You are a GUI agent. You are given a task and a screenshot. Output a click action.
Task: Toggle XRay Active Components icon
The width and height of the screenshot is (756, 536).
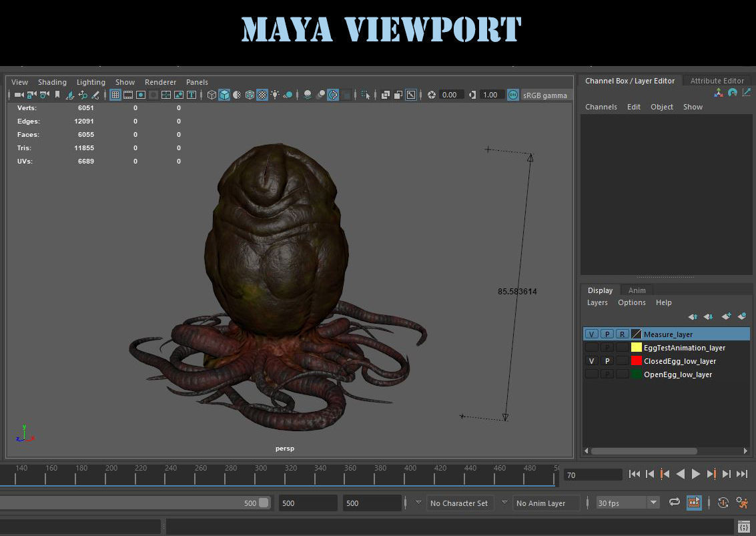[398, 95]
